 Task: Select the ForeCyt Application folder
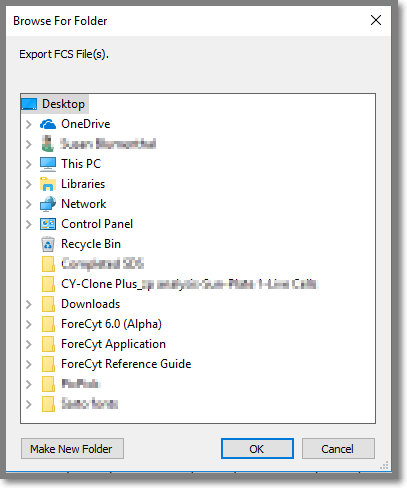click(x=113, y=344)
